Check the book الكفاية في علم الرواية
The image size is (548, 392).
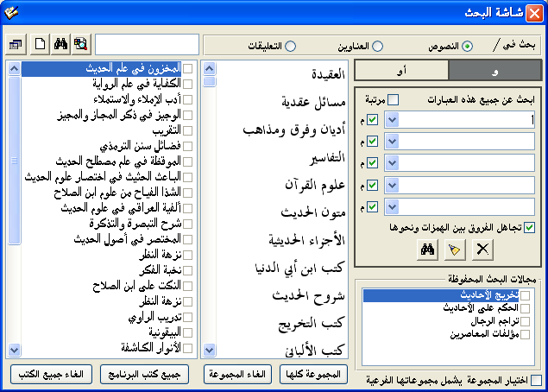point(187,84)
